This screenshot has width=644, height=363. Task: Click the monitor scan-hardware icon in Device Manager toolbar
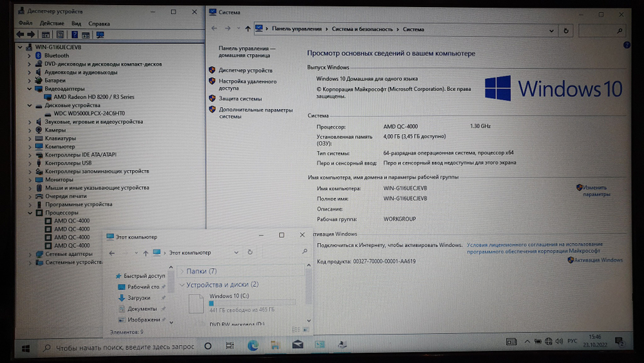(100, 35)
